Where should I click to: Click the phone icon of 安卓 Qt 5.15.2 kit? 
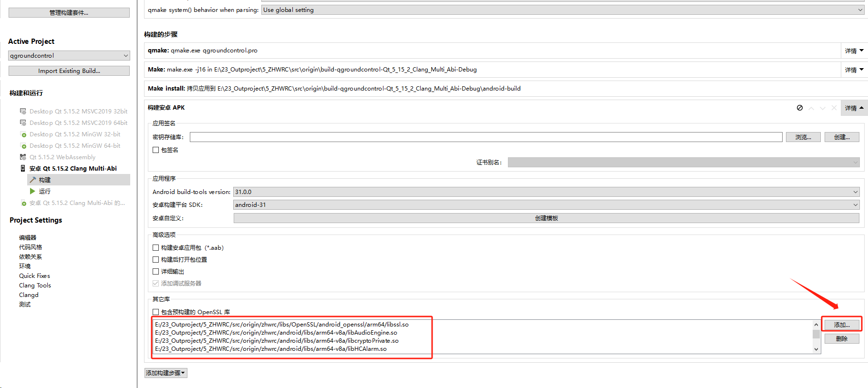(x=23, y=168)
